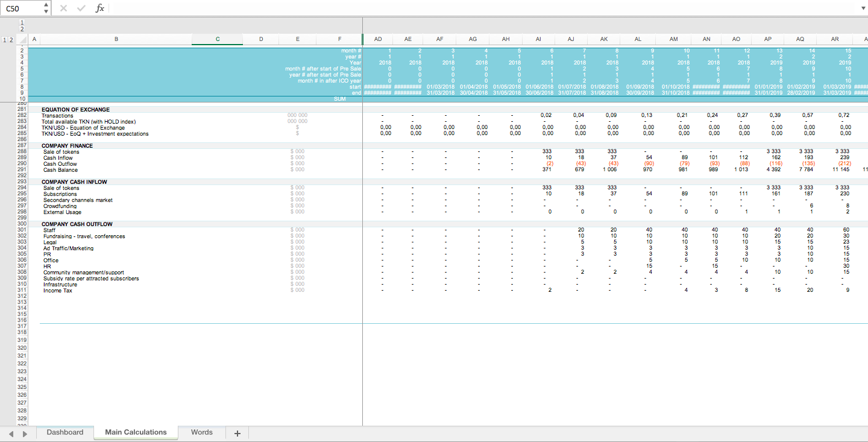Click TKN/USD - Equation of Exchange cell
Image resolution: width=868 pixels, height=442 pixels.
83,128
